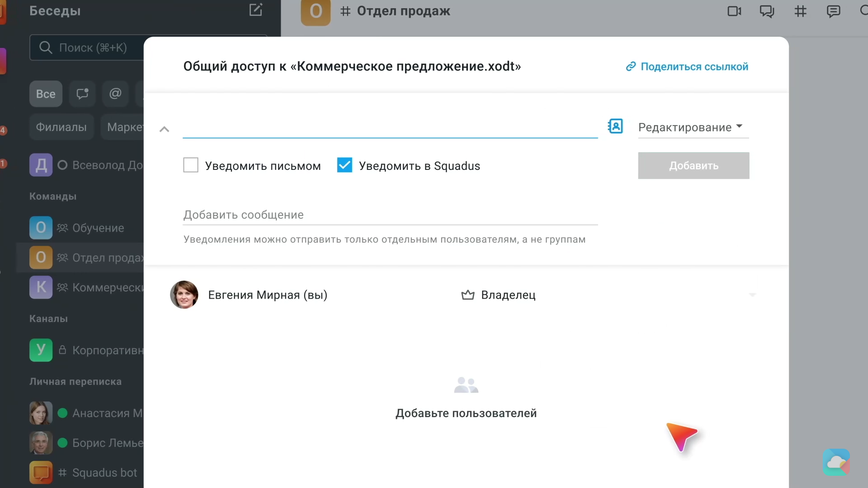
Task: Click the Отдел продаж channel title
Action: (x=403, y=11)
